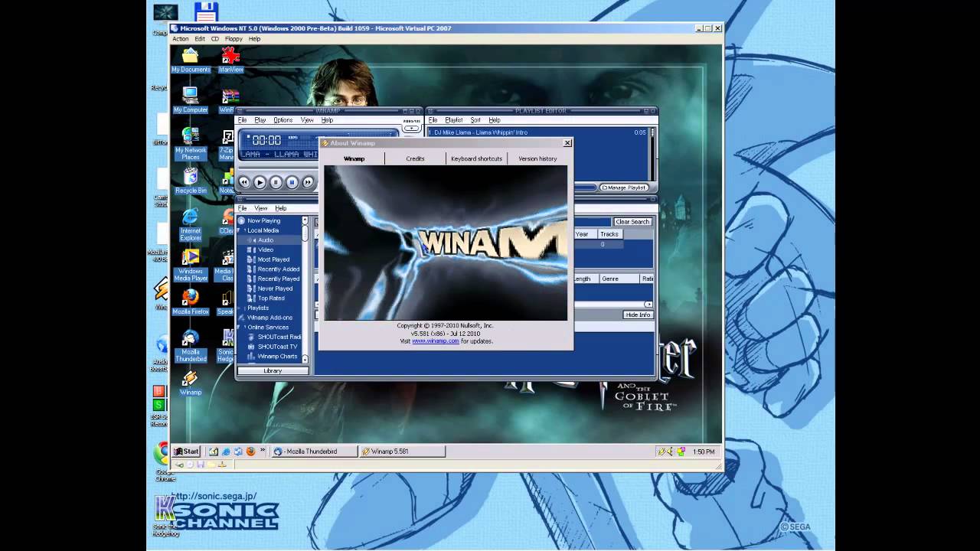Open the Virtual PC CD menu

coord(215,39)
